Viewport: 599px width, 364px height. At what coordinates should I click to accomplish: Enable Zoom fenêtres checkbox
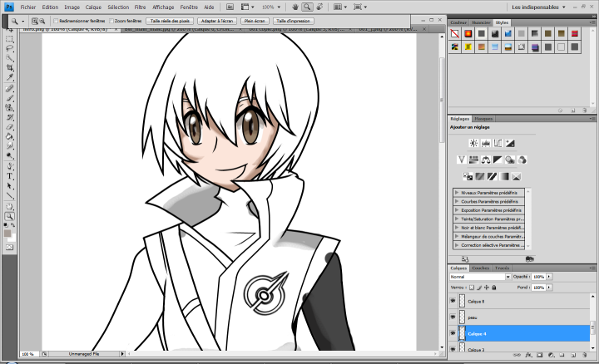pos(111,21)
